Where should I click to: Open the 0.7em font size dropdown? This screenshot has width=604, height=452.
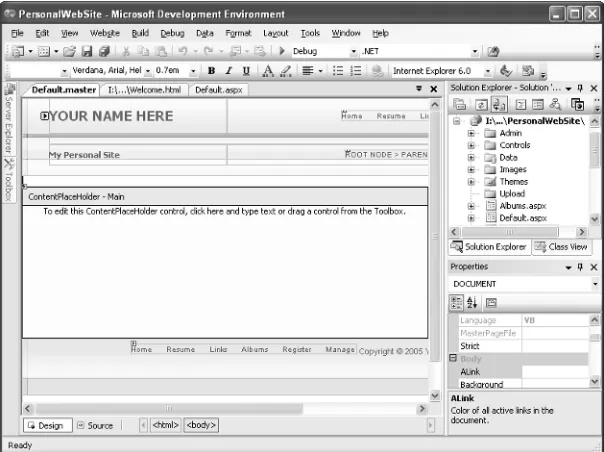[193, 71]
